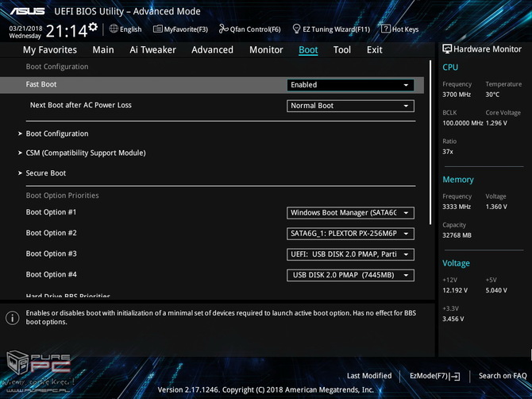Click the Hardware Monitor display icon

point(447,49)
